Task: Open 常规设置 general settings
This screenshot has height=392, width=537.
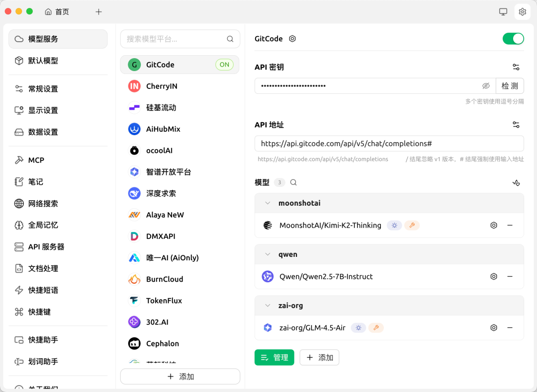Action: pyautogui.click(x=58, y=89)
